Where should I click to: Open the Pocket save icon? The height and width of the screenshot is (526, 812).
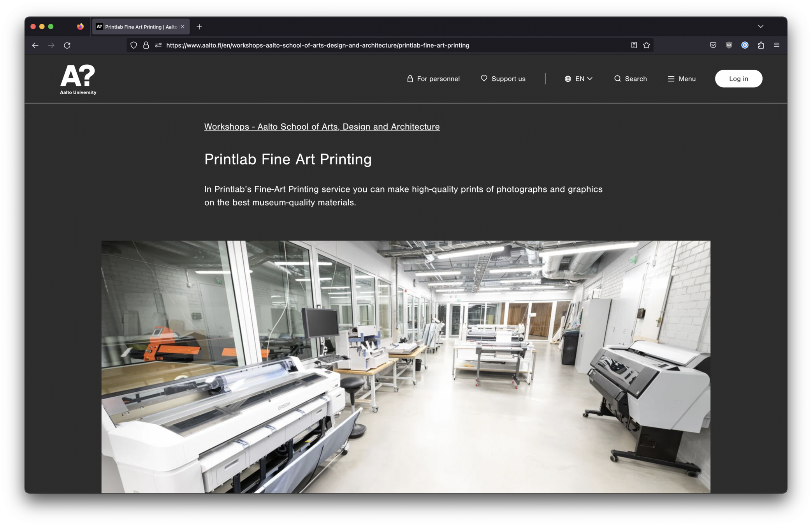pyautogui.click(x=713, y=45)
